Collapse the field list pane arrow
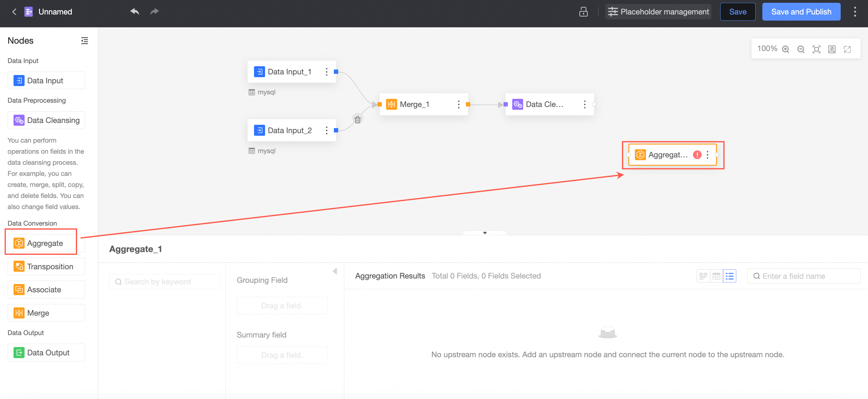Screen dimensions: 868x399 (x=334, y=271)
